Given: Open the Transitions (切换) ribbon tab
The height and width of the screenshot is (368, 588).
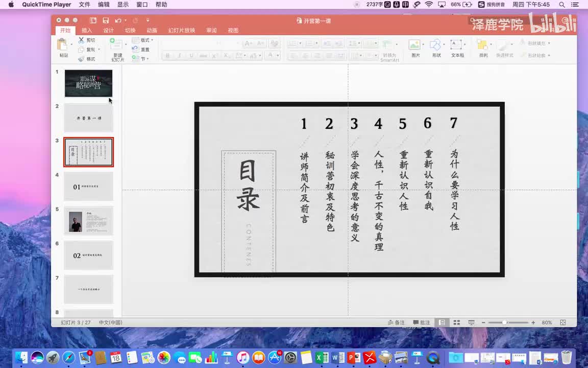Looking at the screenshot, I should (130, 31).
